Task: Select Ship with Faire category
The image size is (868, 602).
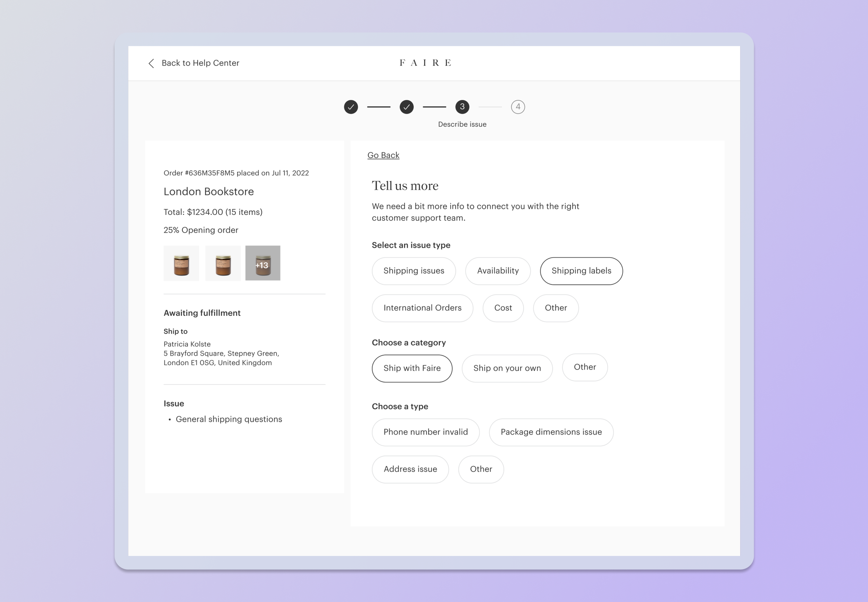Action: (411, 368)
